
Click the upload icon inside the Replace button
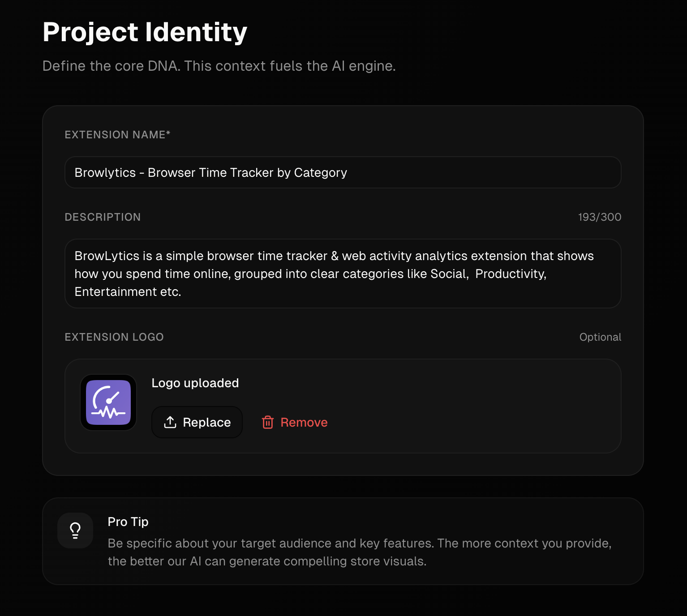170,422
